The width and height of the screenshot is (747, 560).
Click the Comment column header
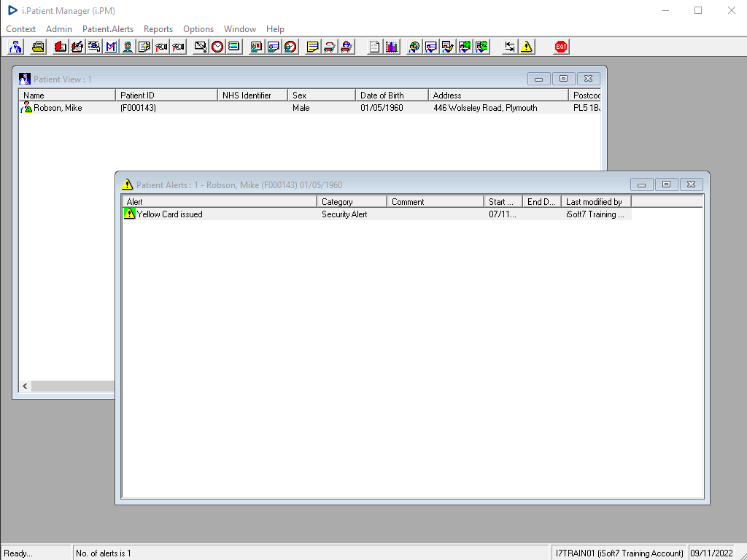pyautogui.click(x=436, y=202)
